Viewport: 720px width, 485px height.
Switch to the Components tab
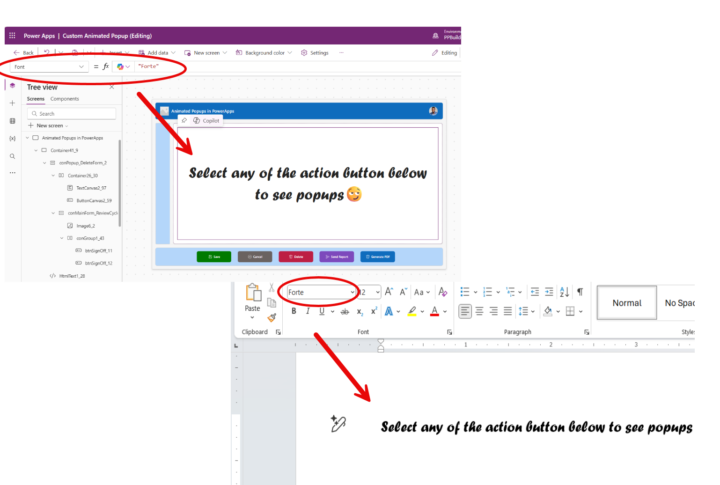64,99
